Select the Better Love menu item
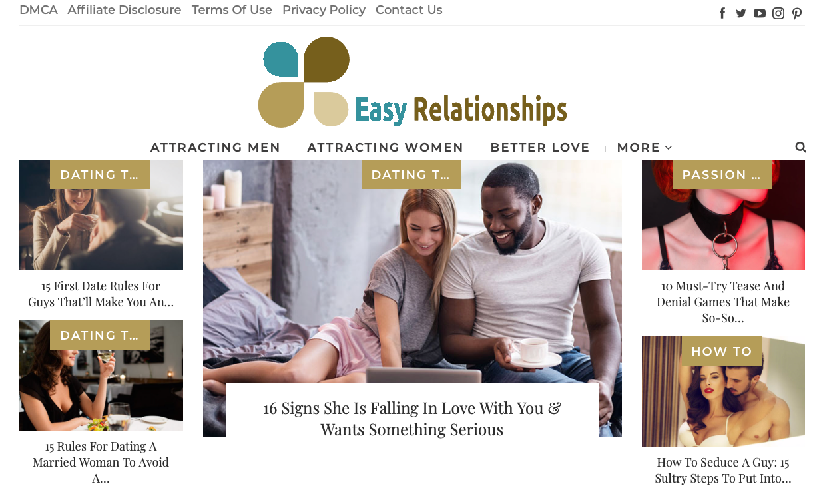Image resolution: width=823 pixels, height=504 pixels. point(540,148)
